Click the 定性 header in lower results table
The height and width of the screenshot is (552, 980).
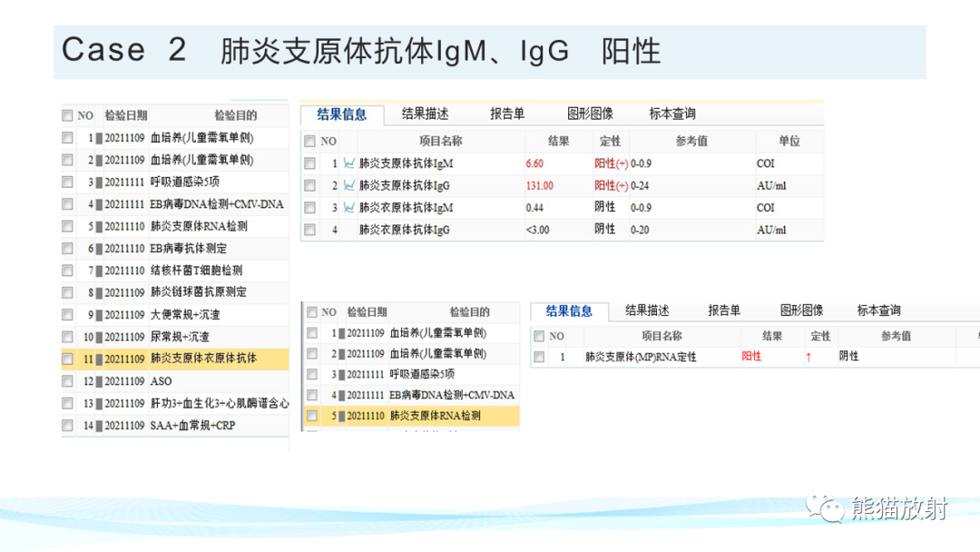click(x=820, y=336)
